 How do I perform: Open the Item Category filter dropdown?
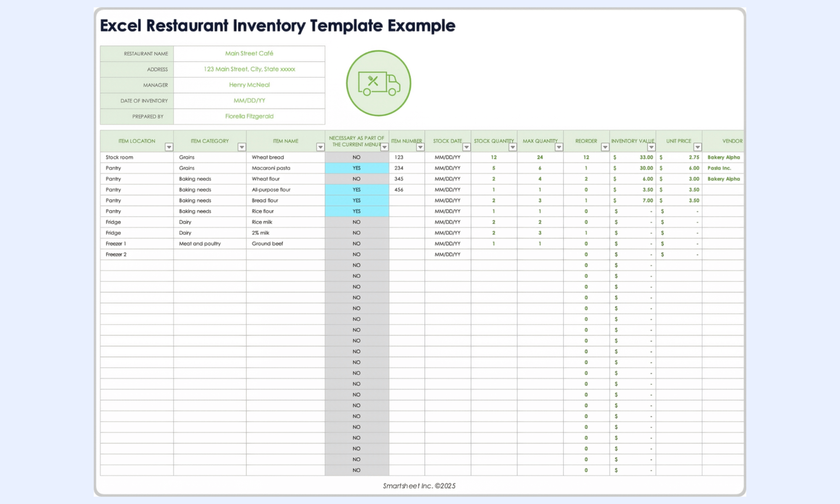(241, 147)
